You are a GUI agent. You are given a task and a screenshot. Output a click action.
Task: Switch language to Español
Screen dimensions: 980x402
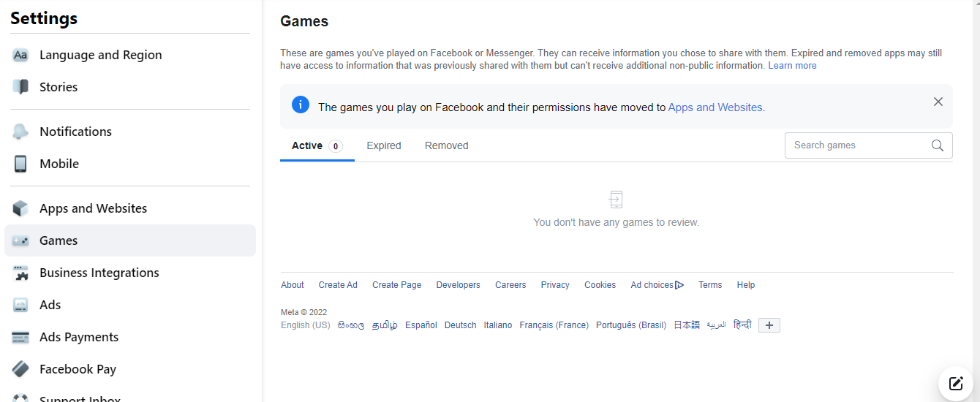click(x=421, y=325)
